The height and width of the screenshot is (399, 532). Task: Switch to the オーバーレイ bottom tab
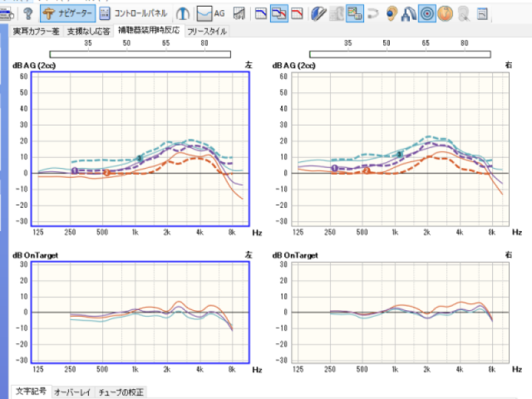73,391
